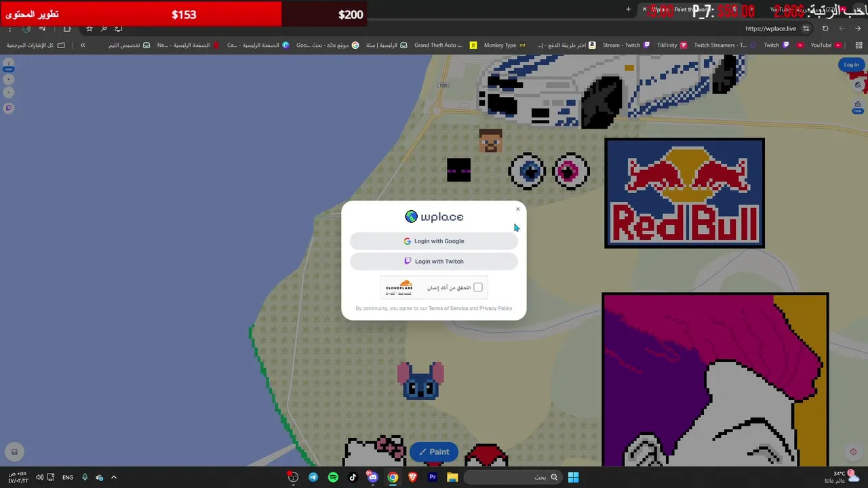The image size is (868, 488).
Task: Switch to Chrome in the taskbar
Action: (x=393, y=477)
